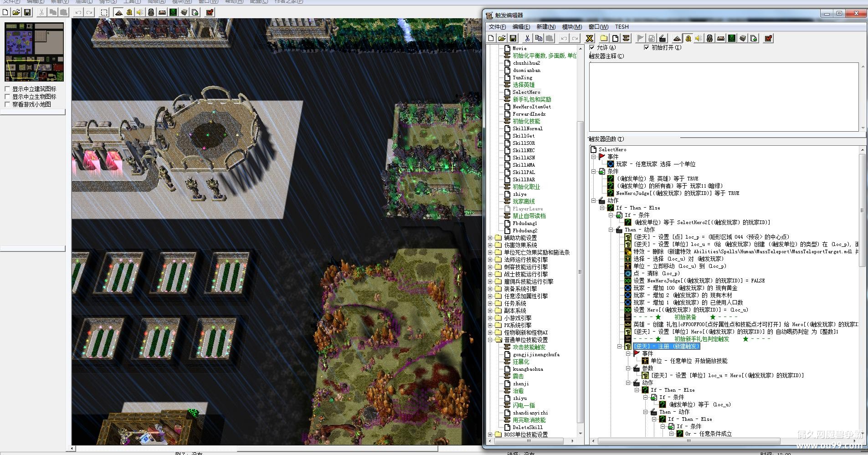Screen dimensions: 868x455
Task: Click Save icon in main editor toolbar
Action: coord(27,12)
